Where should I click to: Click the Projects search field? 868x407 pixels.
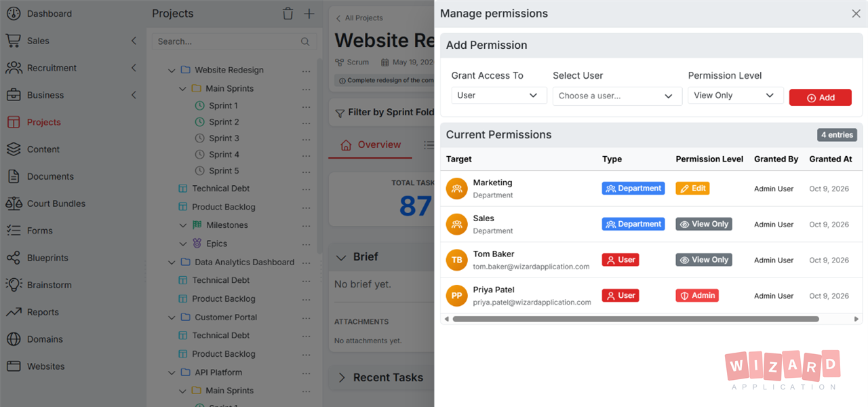point(234,41)
